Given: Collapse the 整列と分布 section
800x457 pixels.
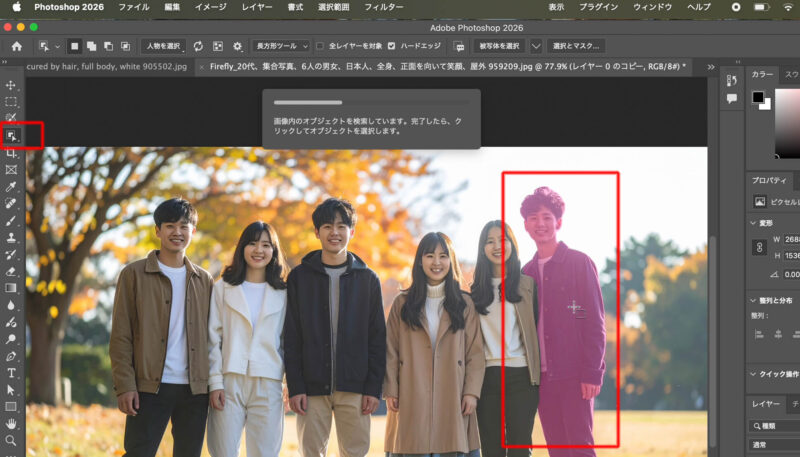Looking at the screenshot, I should (x=753, y=300).
